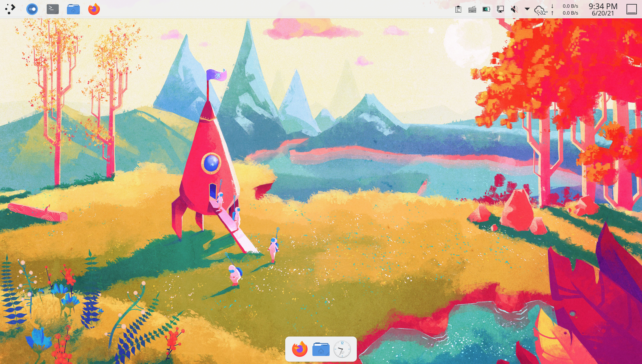Open Dolphin file manager in top panel
Image resolution: width=642 pixels, height=364 pixels.
73,9
